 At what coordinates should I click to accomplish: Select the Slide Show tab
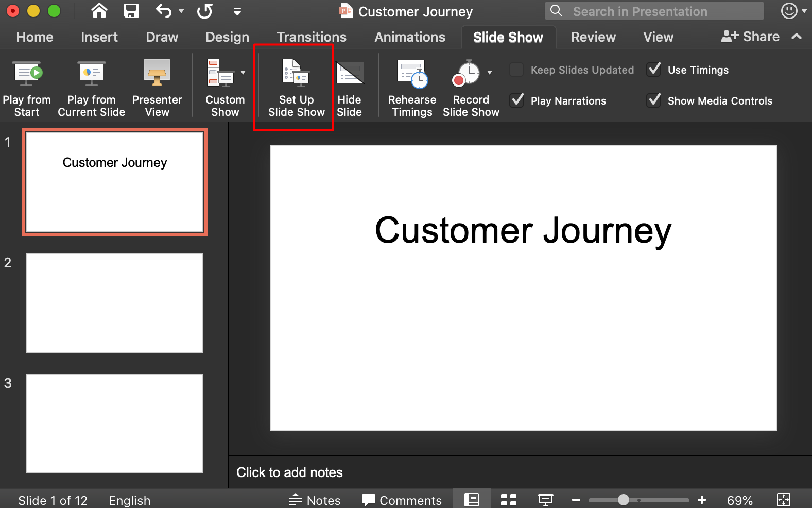tap(508, 37)
